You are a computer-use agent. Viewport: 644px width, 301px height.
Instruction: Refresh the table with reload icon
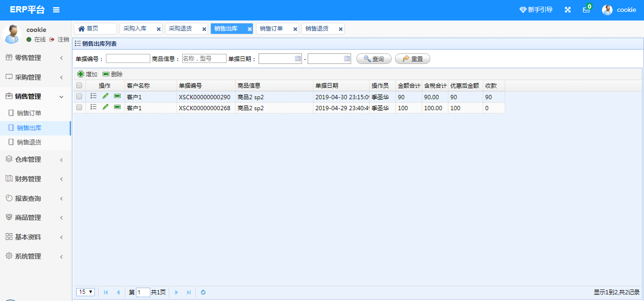click(203, 292)
